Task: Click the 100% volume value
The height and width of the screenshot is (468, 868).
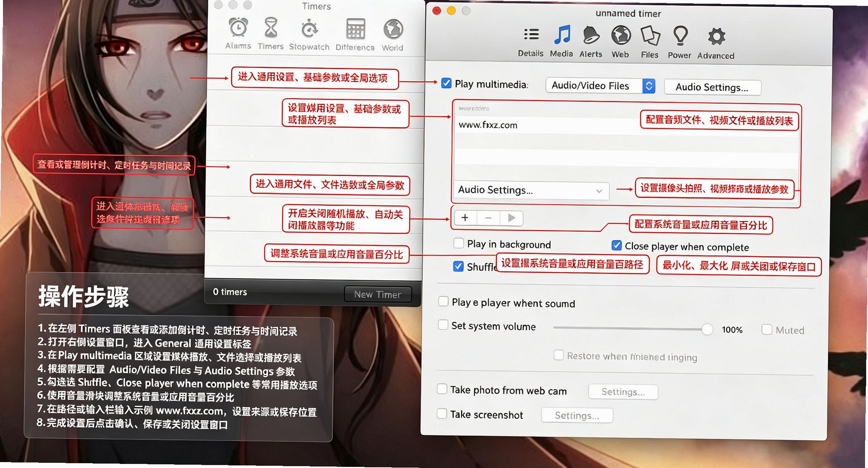Action: pyautogui.click(x=732, y=329)
